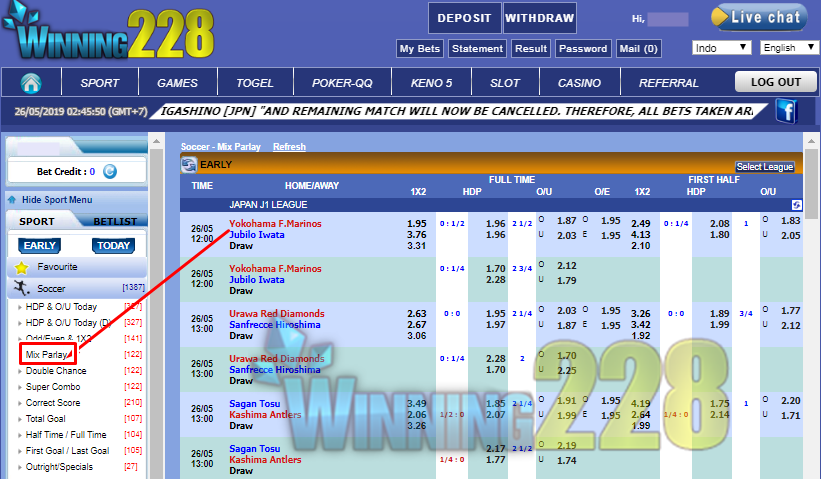This screenshot has height=479, width=821.
Task: Open the Indo dropdown
Action: (722, 48)
